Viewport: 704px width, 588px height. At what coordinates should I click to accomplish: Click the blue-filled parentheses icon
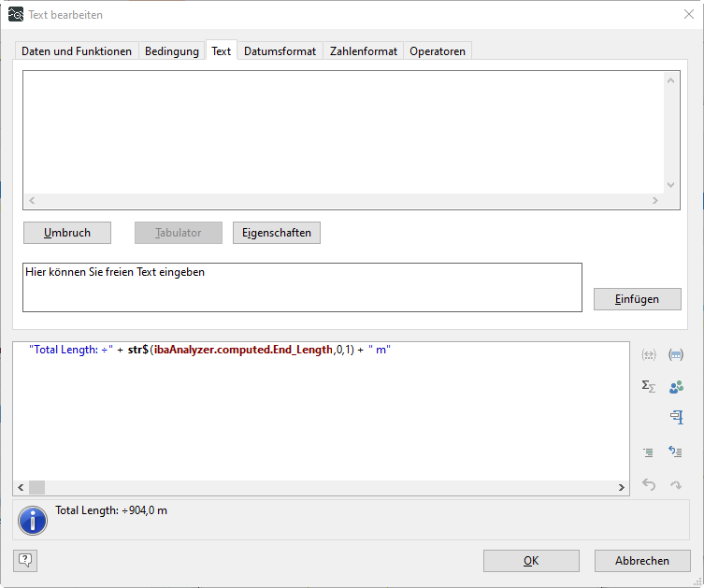click(x=676, y=355)
